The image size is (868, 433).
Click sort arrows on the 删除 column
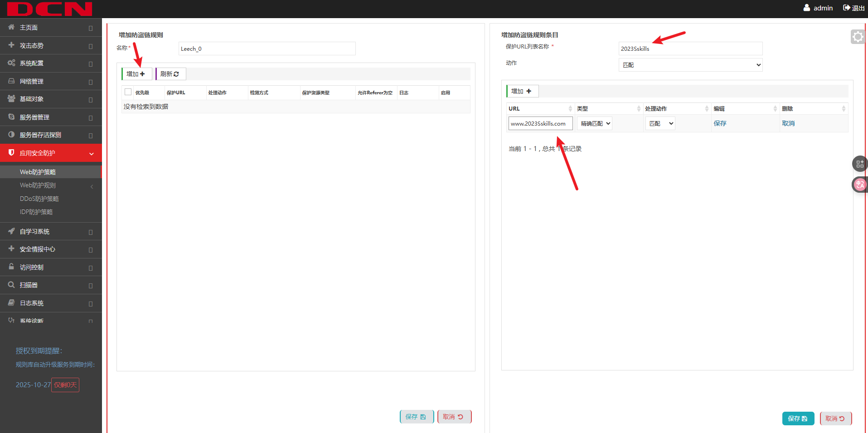[x=844, y=109]
